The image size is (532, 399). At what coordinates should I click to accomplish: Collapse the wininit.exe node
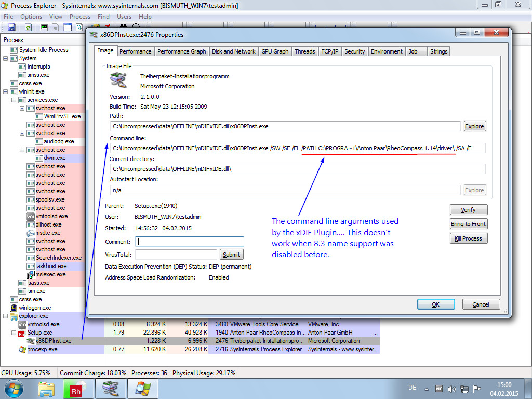[5, 91]
